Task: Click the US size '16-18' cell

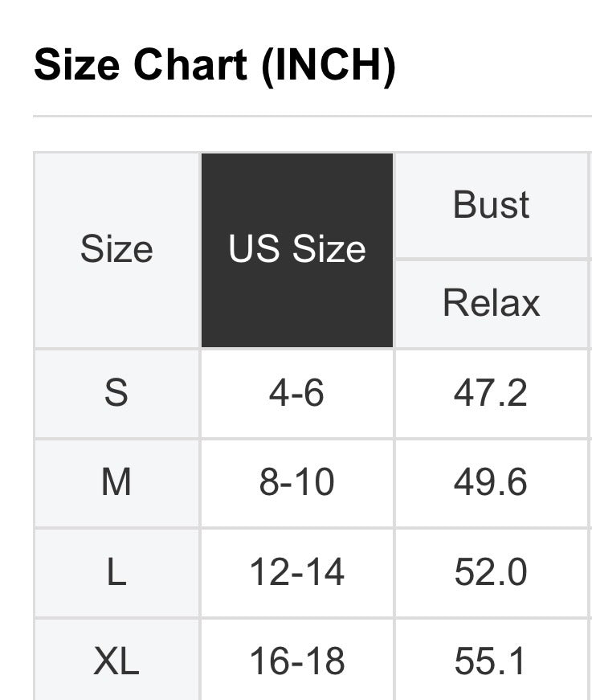Action: [297, 661]
